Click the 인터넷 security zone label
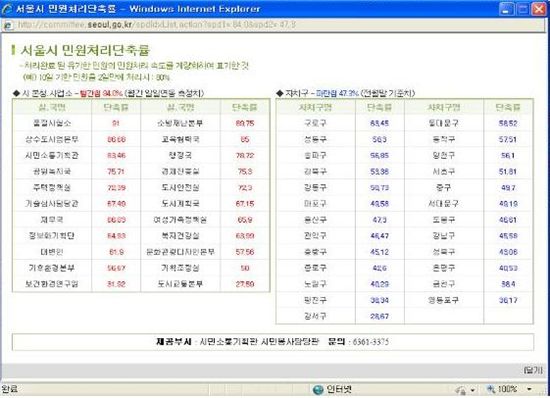 (x=339, y=389)
